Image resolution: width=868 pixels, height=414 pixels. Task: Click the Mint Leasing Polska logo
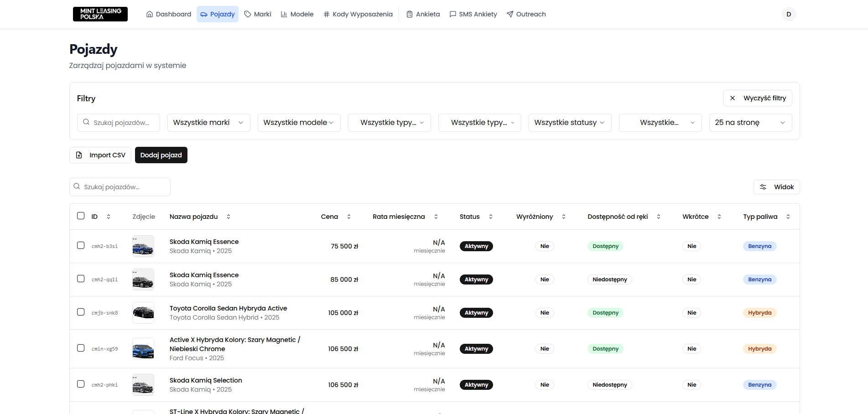click(100, 14)
